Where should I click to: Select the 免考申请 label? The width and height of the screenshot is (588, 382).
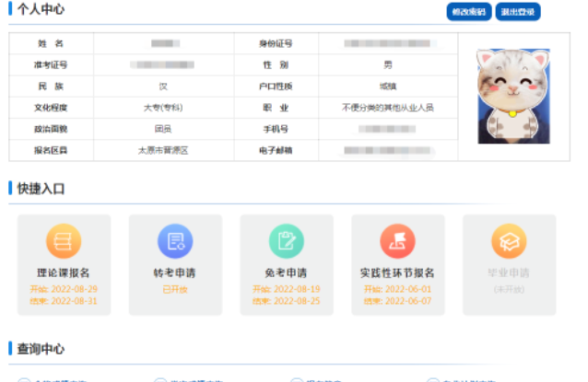tap(286, 273)
